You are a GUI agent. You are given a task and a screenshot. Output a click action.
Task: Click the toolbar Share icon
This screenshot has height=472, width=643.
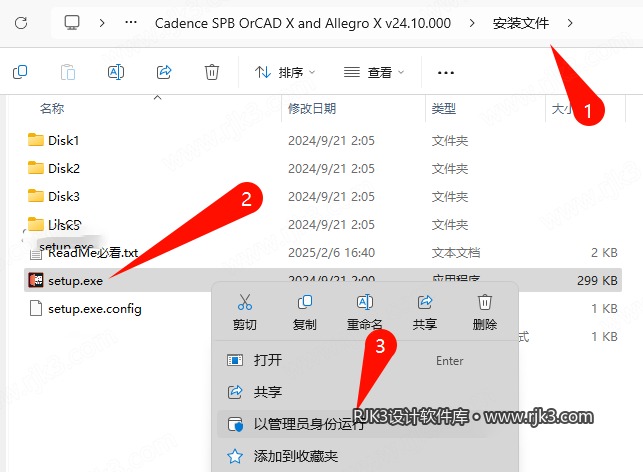164,72
